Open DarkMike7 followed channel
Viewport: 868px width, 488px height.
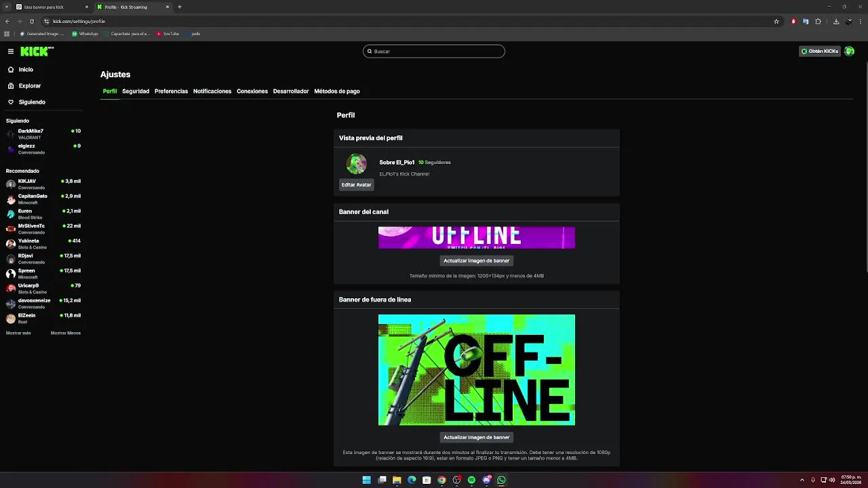point(43,134)
